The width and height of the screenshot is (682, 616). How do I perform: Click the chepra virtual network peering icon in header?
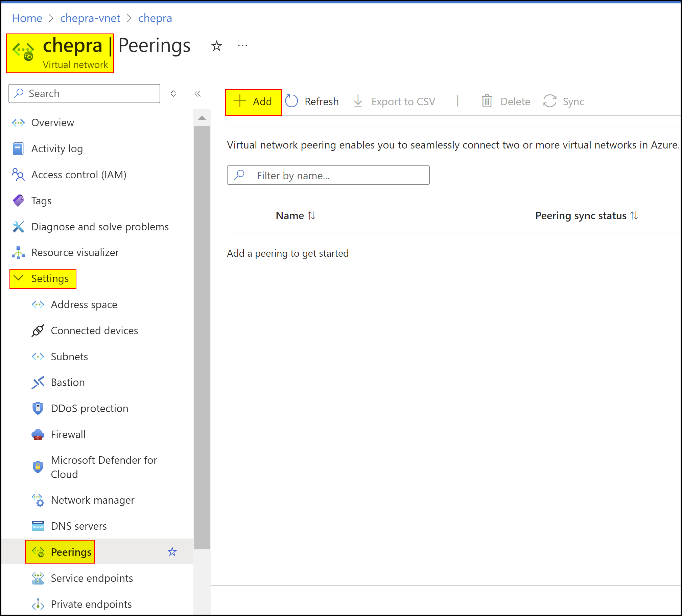pyautogui.click(x=23, y=51)
